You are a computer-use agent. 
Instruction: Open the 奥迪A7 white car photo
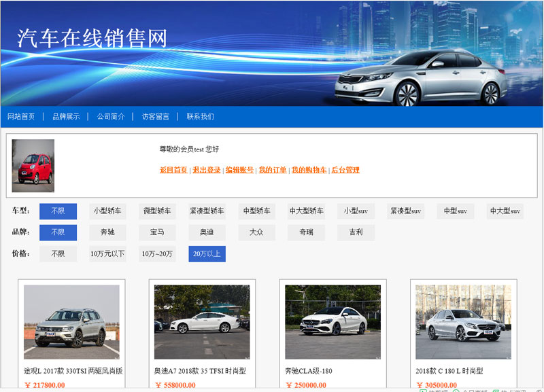click(x=202, y=322)
